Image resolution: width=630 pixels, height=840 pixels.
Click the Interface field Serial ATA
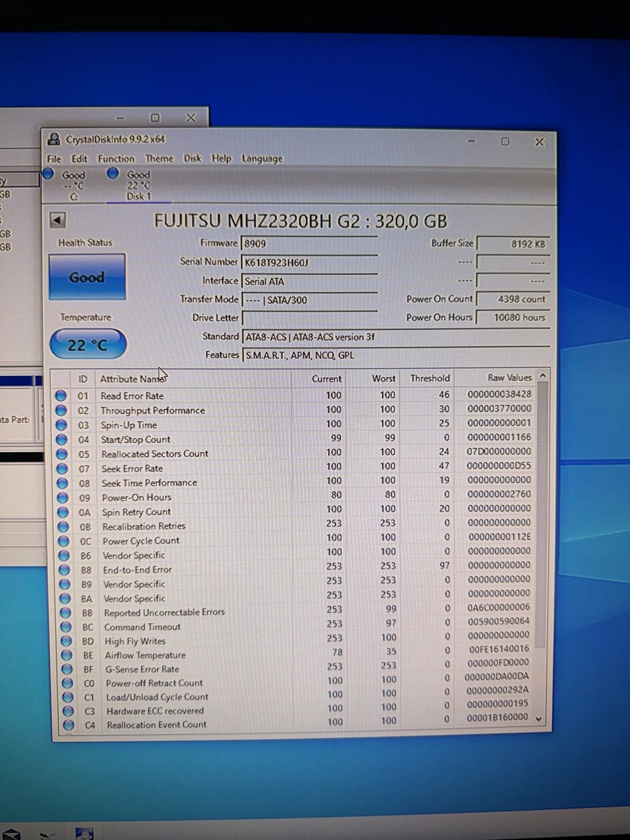(x=308, y=281)
